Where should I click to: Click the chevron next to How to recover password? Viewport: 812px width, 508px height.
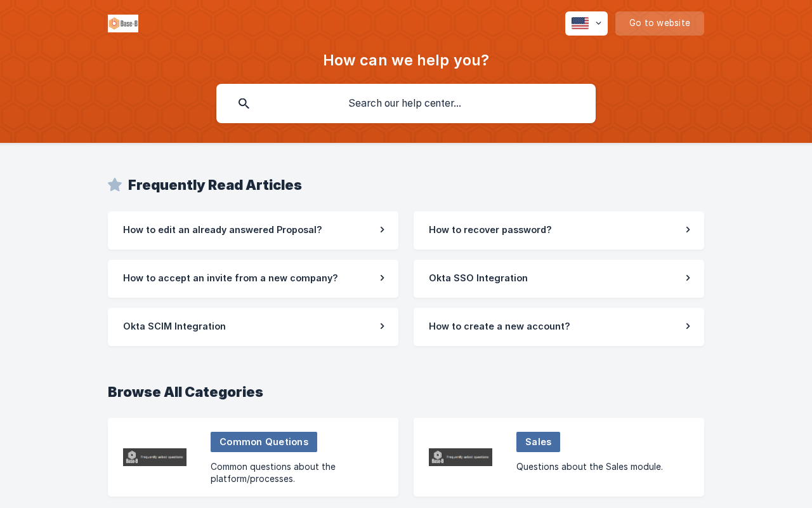click(x=688, y=230)
